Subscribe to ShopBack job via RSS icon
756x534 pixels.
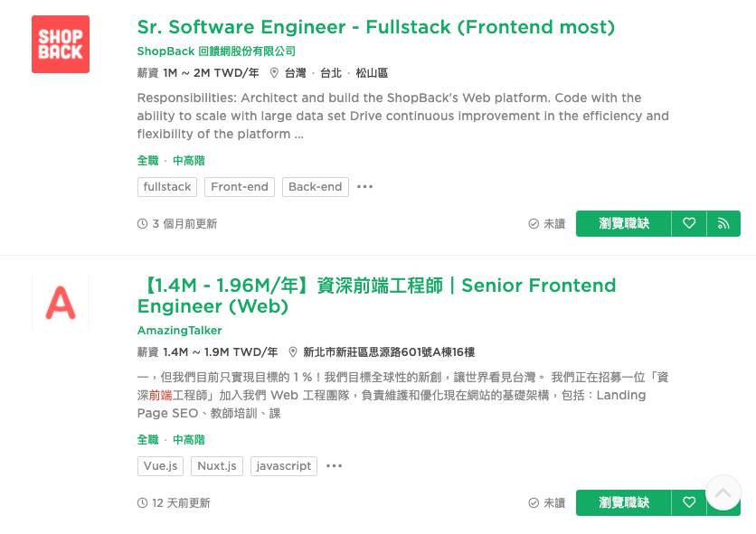[723, 223]
